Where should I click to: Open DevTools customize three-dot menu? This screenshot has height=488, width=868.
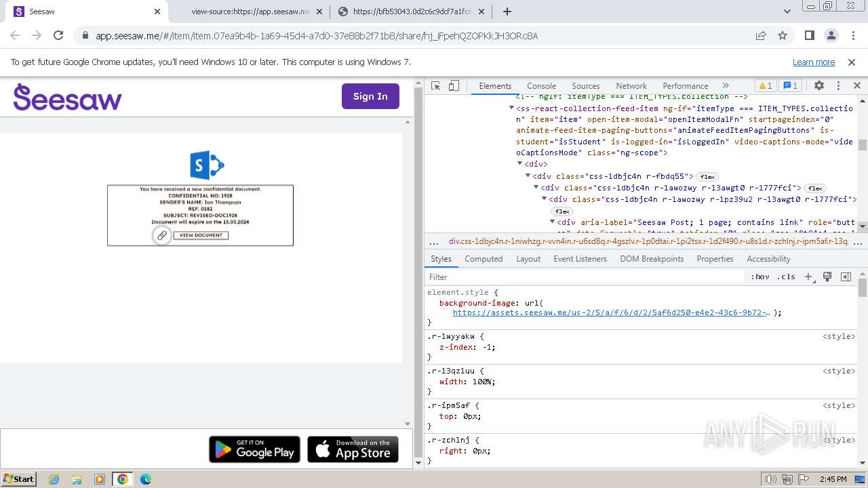[838, 86]
